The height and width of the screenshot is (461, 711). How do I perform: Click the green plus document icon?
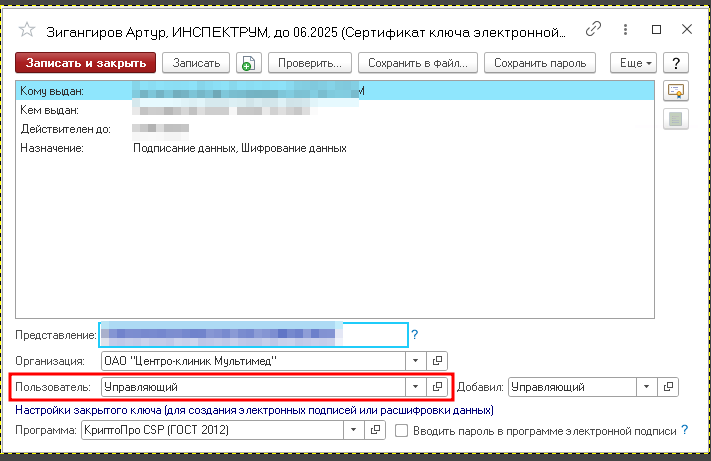coord(248,63)
